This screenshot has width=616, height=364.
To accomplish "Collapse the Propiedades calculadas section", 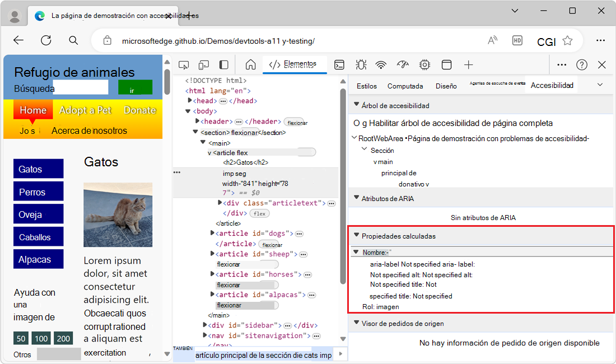I will (x=356, y=236).
